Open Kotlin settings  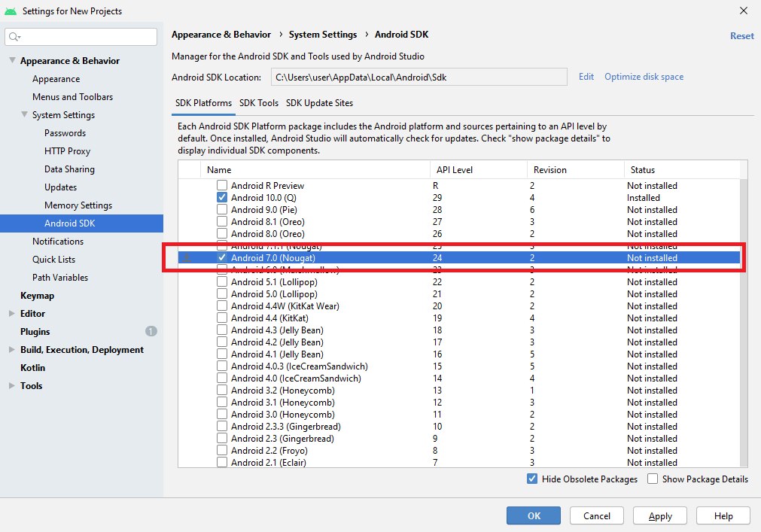(x=32, y=368)
